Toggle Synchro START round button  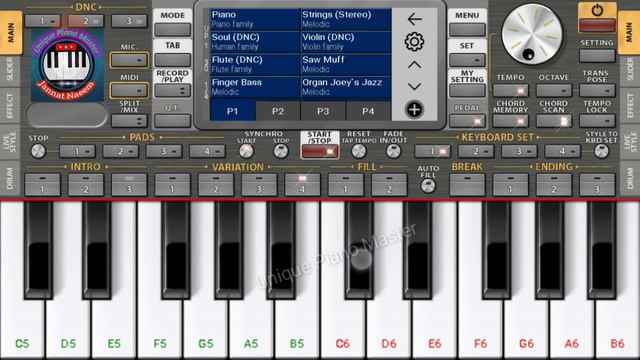[x=246, y=151]
